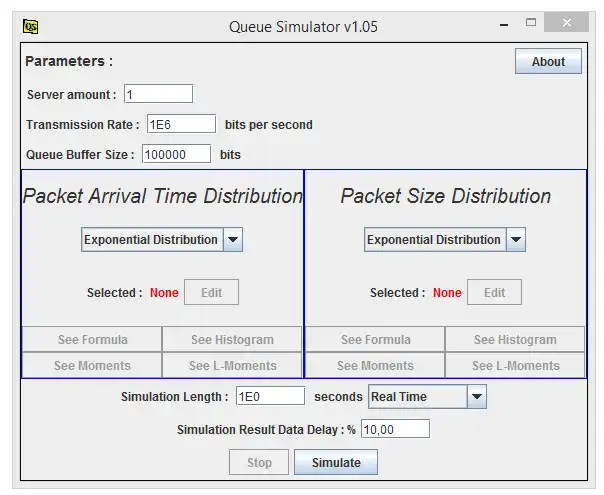Start the simulation with Simulate

tap(336, 462)
